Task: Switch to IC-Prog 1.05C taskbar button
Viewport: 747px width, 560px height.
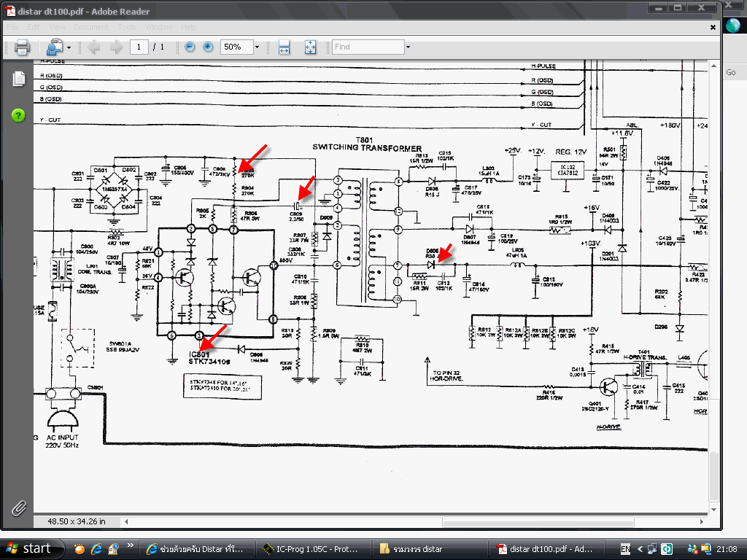Action: pos(312,549)
